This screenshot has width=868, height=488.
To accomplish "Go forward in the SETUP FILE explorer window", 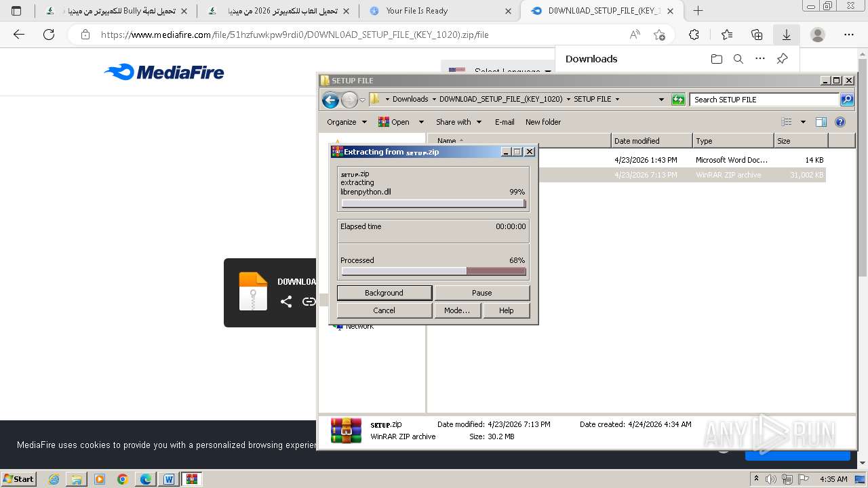I will [349, 100].
